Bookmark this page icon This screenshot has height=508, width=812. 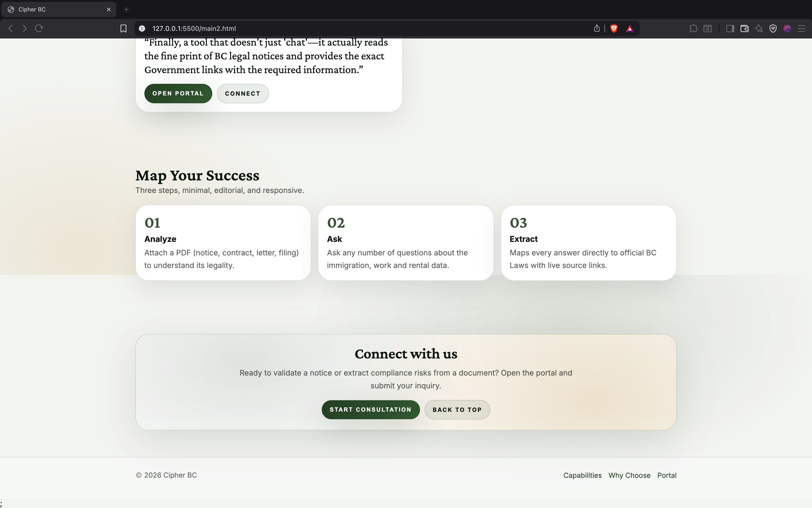pyautogui.click(x=123, y=28)
